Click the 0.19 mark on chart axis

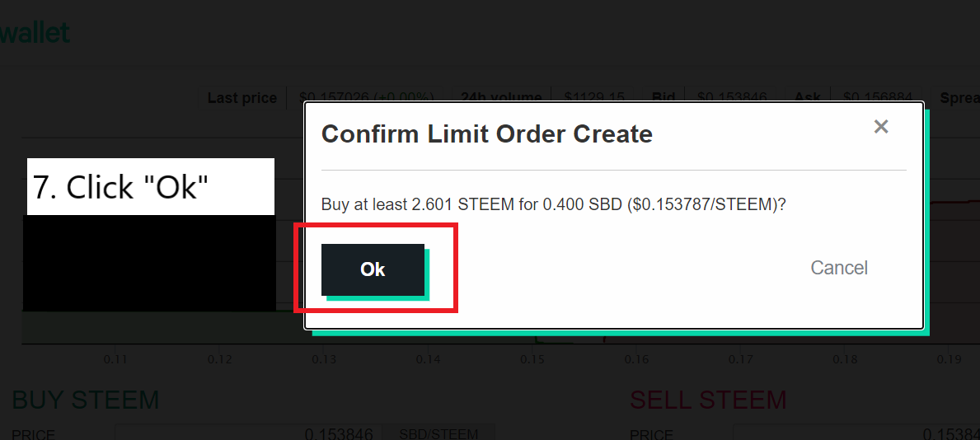(x=950, y=359)
